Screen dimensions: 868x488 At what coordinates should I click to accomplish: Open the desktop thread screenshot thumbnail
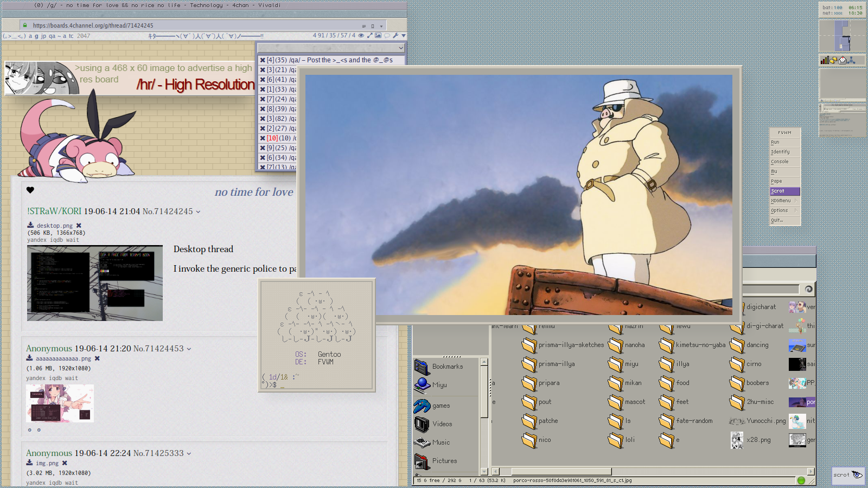pyautogui.click(x=95, y=283)
